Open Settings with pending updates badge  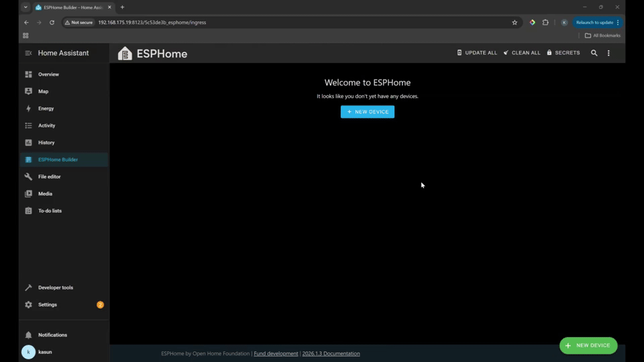tap(48, 304)
